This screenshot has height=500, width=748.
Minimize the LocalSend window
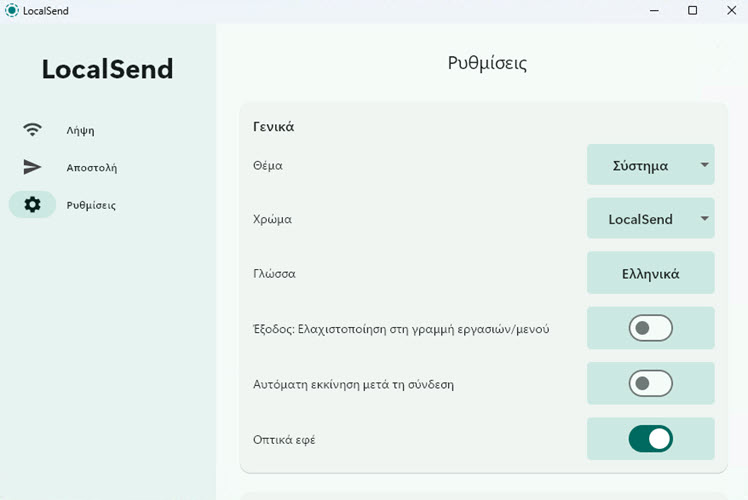click(x=654, y=10)
